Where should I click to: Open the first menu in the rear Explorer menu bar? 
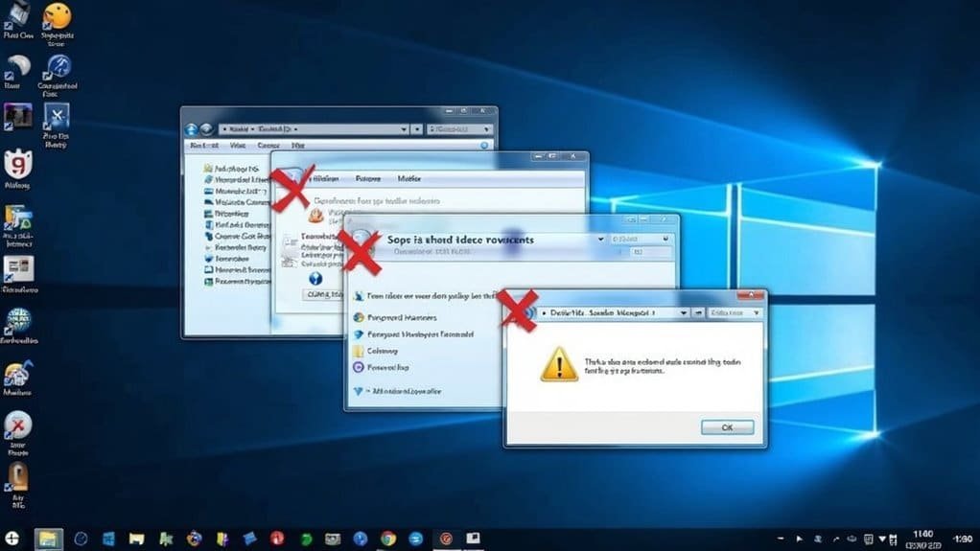[x=203, y=146]
